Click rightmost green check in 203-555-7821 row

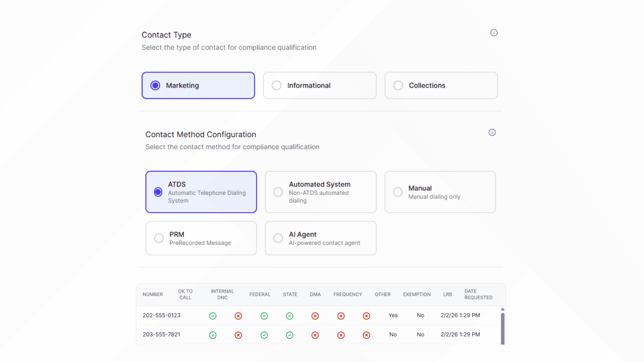[289, 335]
